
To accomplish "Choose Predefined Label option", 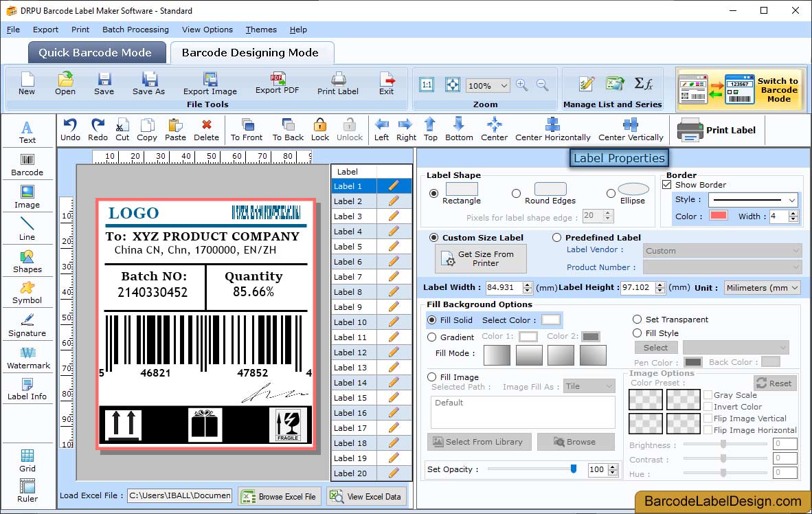I will point(556,237).
